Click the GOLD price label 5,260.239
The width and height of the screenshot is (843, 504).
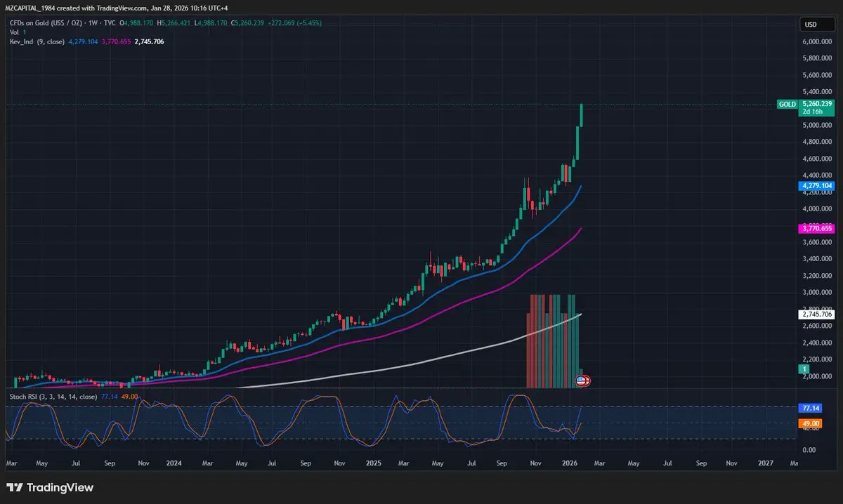click(816, 104)
